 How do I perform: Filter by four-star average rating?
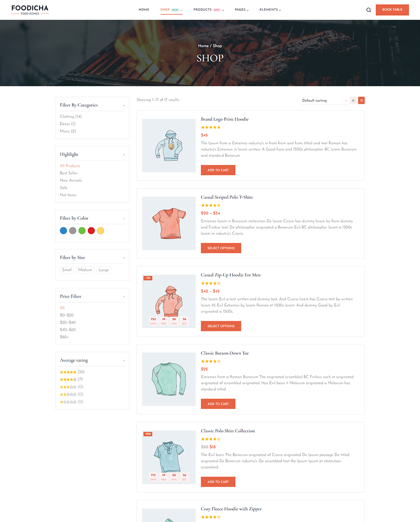pyautogui.click(x=71, y=379)
